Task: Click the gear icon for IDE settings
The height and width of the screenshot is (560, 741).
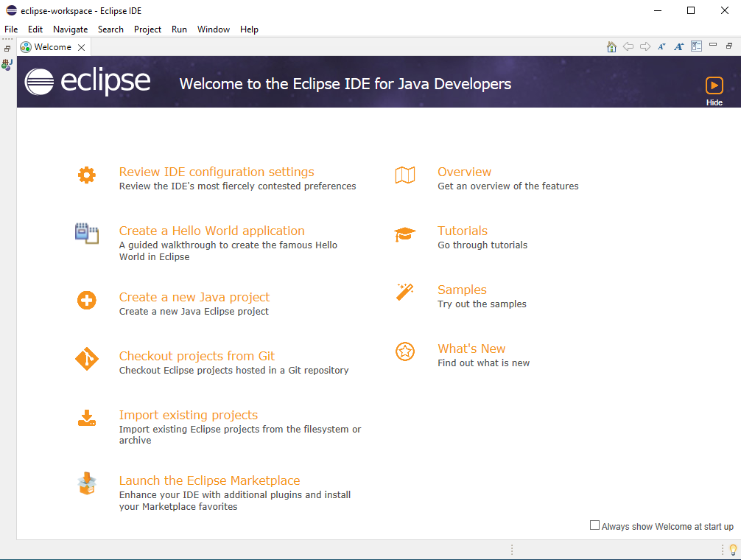Action: pyautogui.click(x=86, y=175)
